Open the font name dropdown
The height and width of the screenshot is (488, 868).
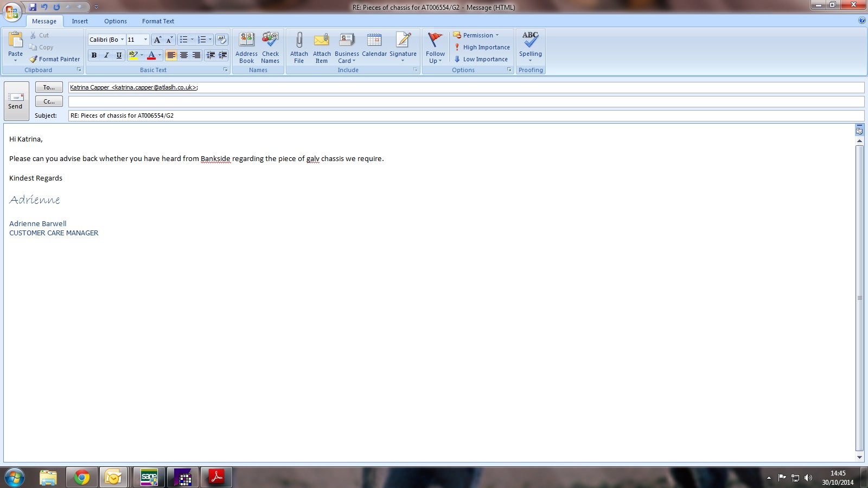tap(122, 40)
